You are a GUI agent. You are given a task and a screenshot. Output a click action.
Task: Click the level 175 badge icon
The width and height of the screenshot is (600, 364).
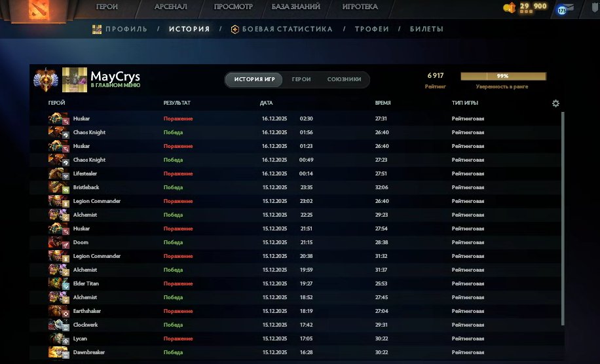click(562, 10)
